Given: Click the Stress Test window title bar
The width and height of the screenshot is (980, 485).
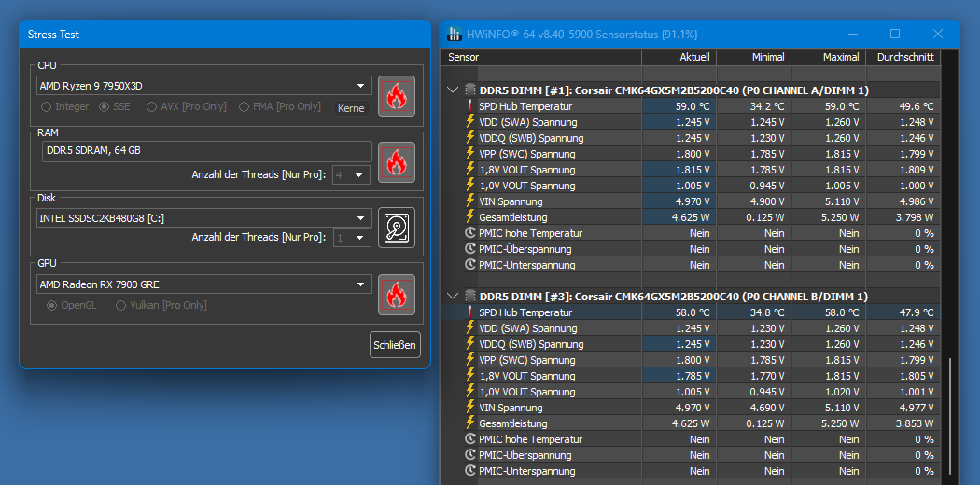Looking at the screenshot, I should click(x=225, y=35).
